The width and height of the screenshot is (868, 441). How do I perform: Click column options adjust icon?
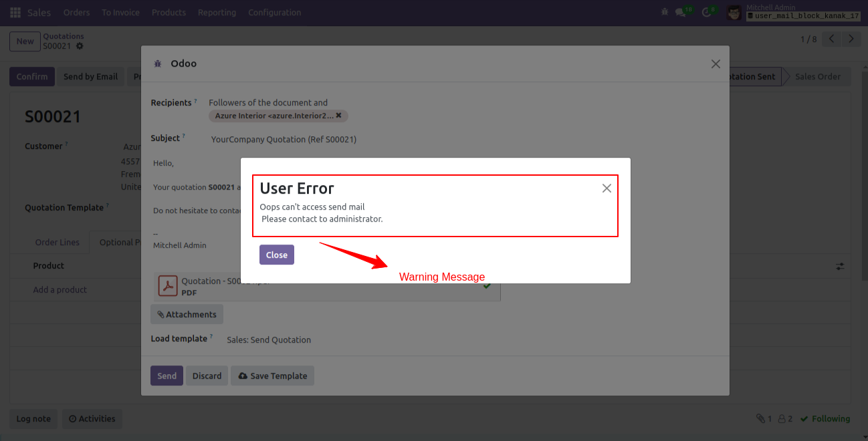(840, 266)
